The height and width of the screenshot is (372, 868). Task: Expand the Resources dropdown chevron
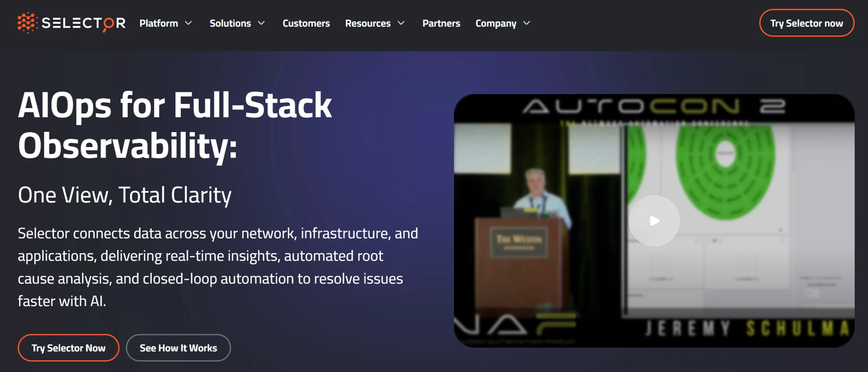pos(401,23)
